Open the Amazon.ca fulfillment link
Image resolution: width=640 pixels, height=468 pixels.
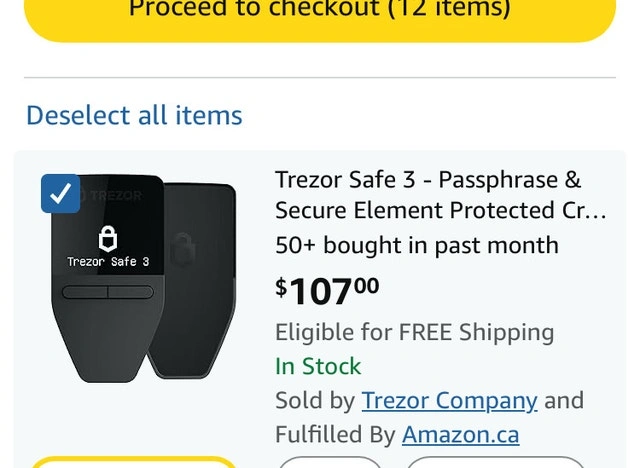coord(460,435)
